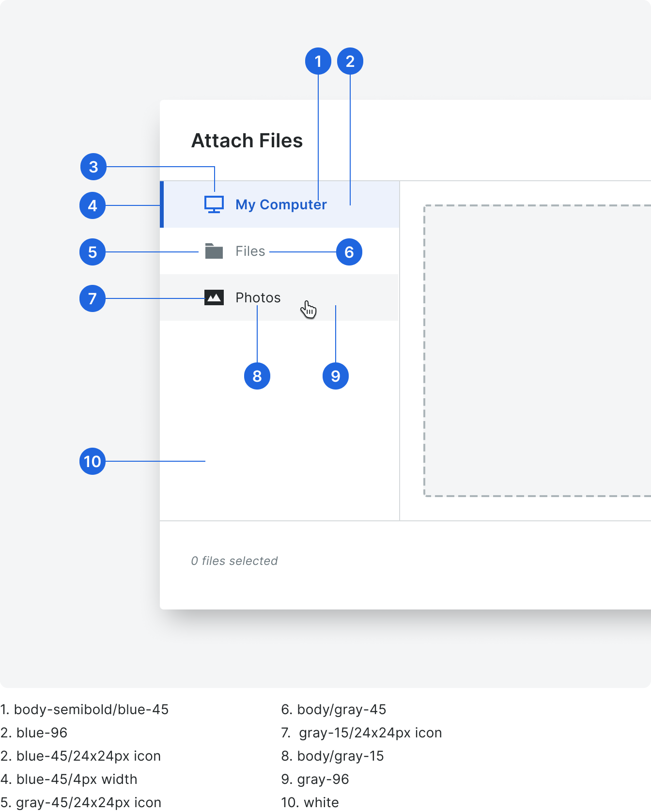Click the '1. body-semibold/blue-45' legend line

click(x=84, y=709)
